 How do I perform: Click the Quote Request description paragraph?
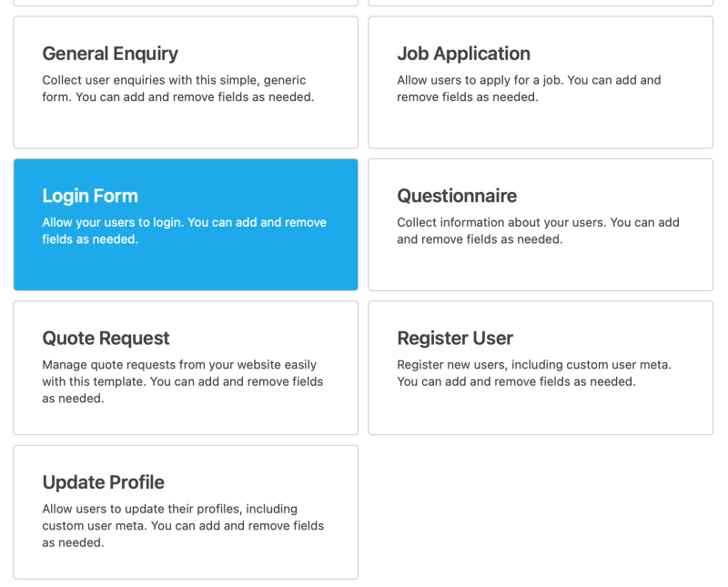tap(182, 381)
